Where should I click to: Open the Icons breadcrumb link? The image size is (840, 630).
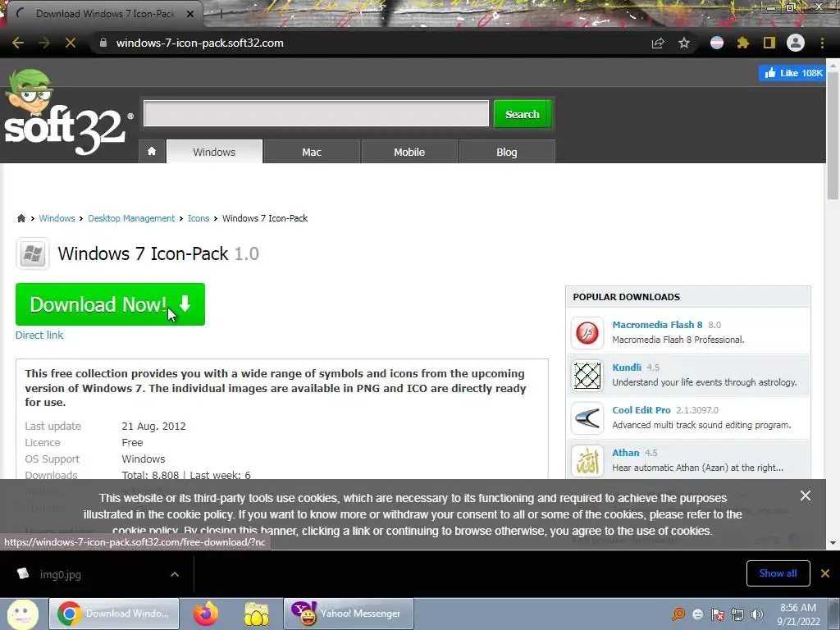coord(199,218)
